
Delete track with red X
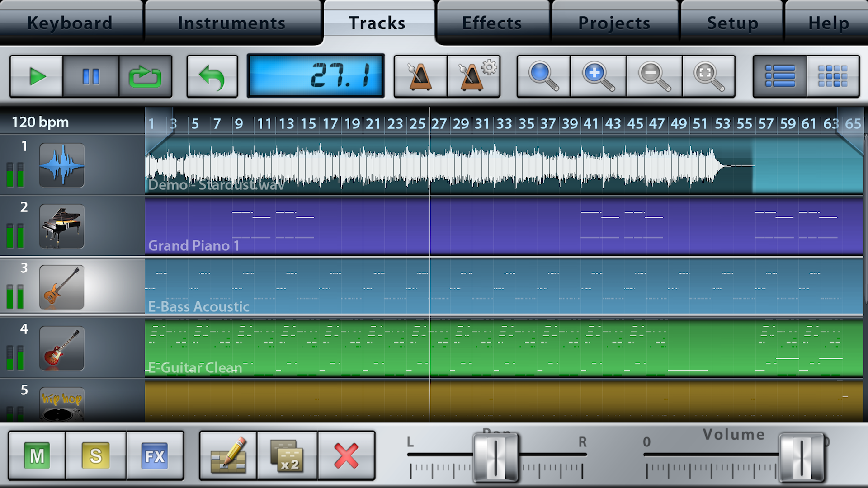pos(346,455)
